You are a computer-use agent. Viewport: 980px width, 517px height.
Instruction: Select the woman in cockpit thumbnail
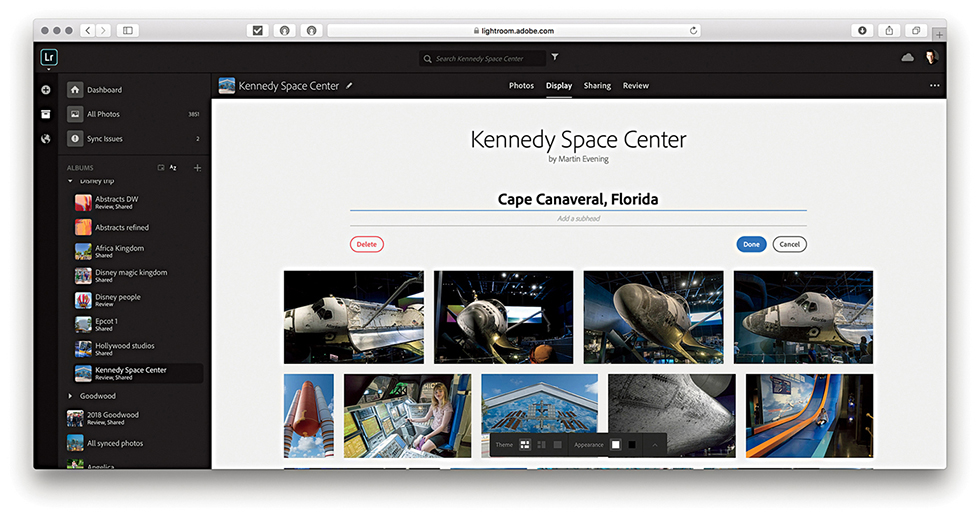click(408, 416)
